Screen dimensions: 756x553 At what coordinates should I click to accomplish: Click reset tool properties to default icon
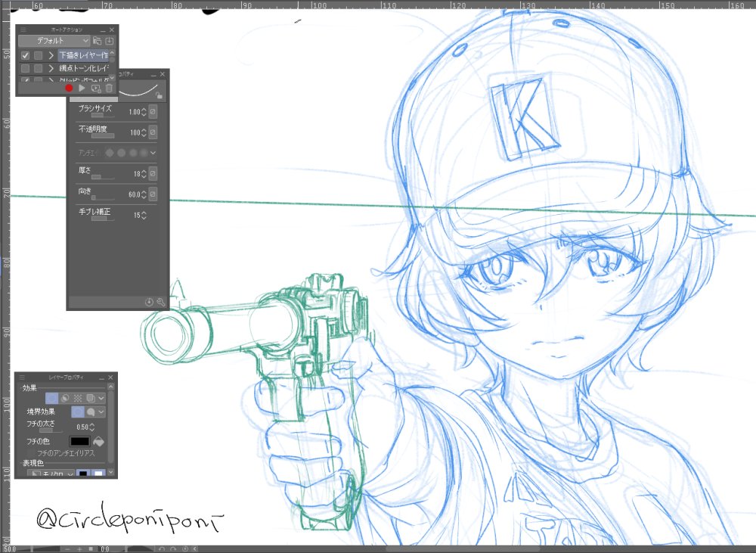[x=149, y=302]
